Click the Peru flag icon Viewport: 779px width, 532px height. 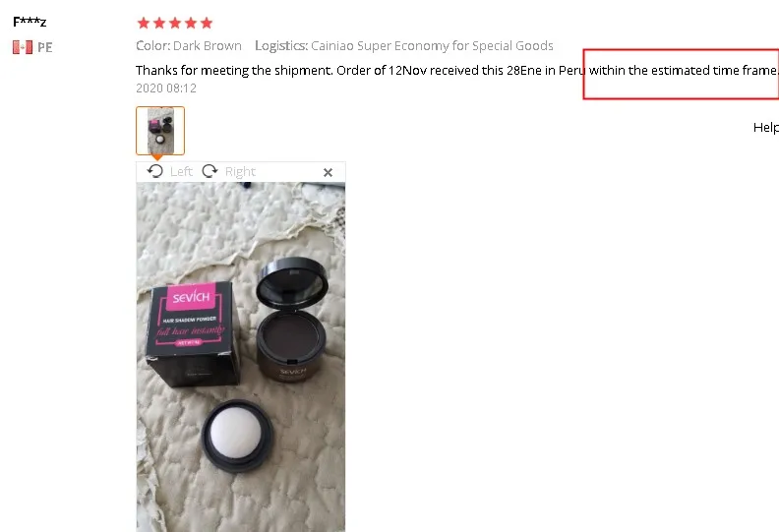(23, 47)
